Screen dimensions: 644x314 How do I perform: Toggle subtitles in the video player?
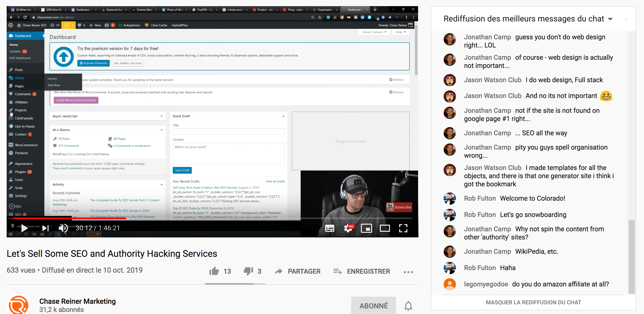[x=329, y=228]
